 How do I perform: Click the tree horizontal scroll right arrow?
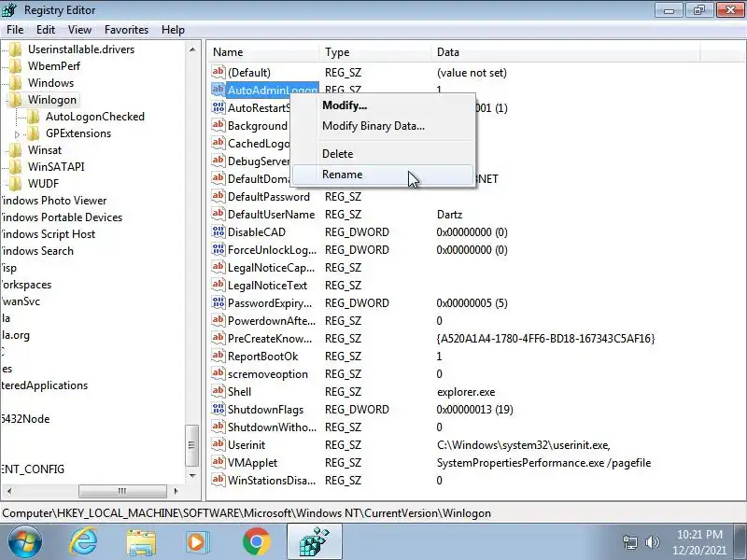[176, 491]
